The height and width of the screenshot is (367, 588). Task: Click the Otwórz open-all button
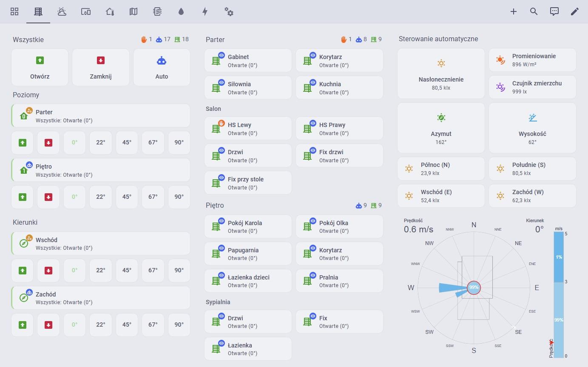click(x=40, y=68)
